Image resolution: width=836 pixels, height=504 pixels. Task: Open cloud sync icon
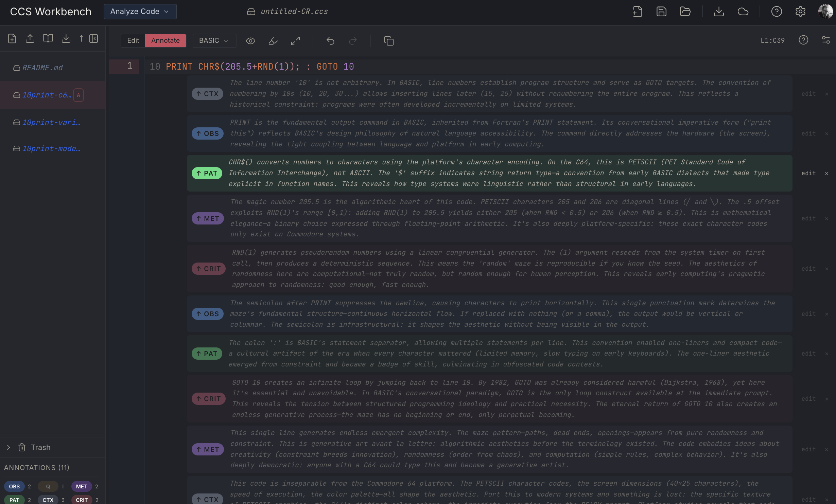(743, 12)
